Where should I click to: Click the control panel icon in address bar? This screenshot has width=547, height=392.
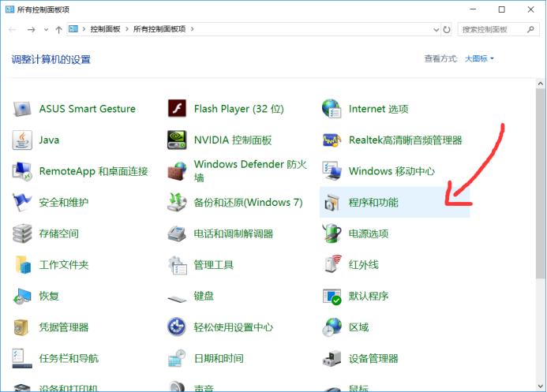pos(73,29)
